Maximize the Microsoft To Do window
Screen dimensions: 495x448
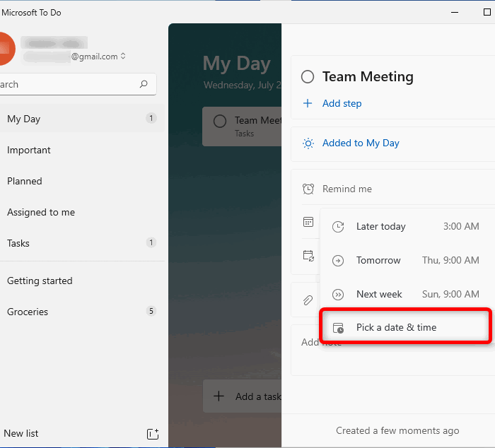click(487, 12)
